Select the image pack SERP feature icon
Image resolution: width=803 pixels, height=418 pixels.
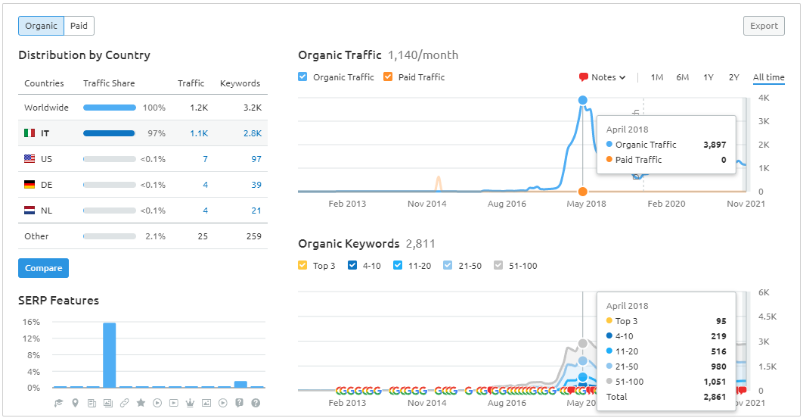coord(108,403)
